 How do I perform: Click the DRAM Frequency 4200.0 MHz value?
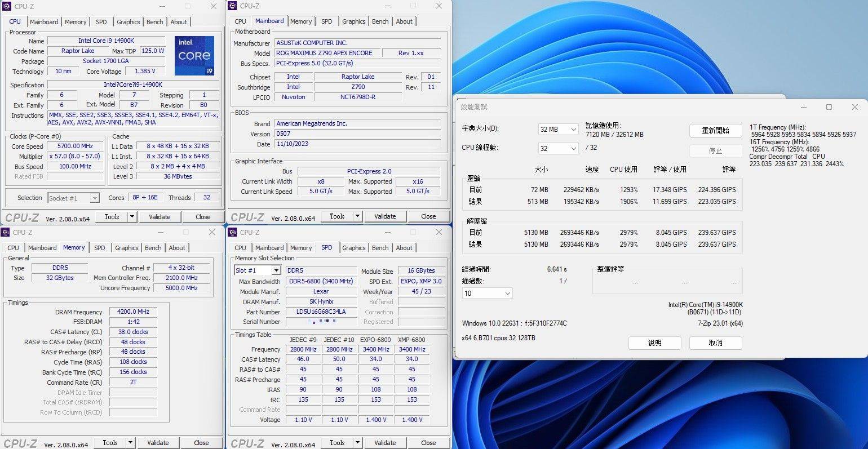point(133,312)
